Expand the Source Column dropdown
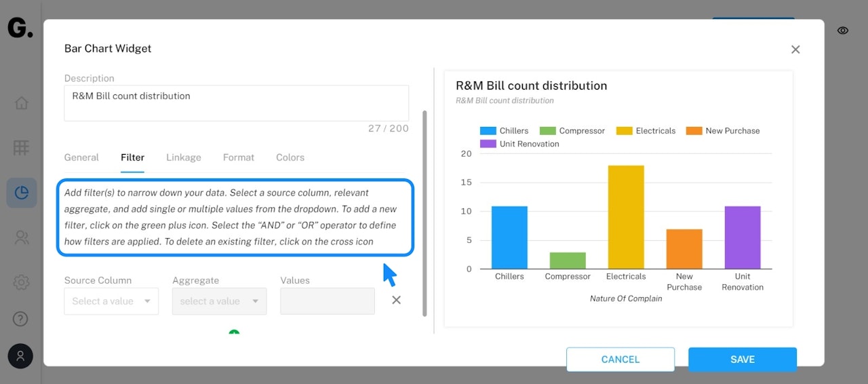 tap(111, 301)
